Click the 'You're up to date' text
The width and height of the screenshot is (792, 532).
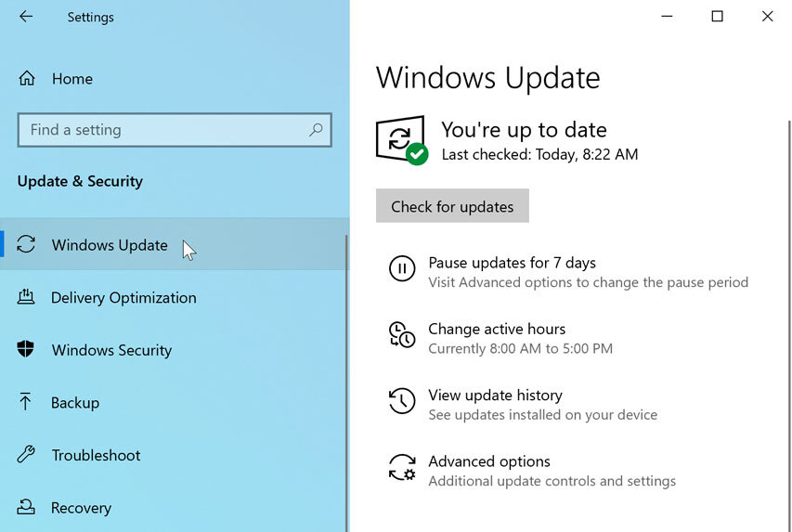click(524, 130)
